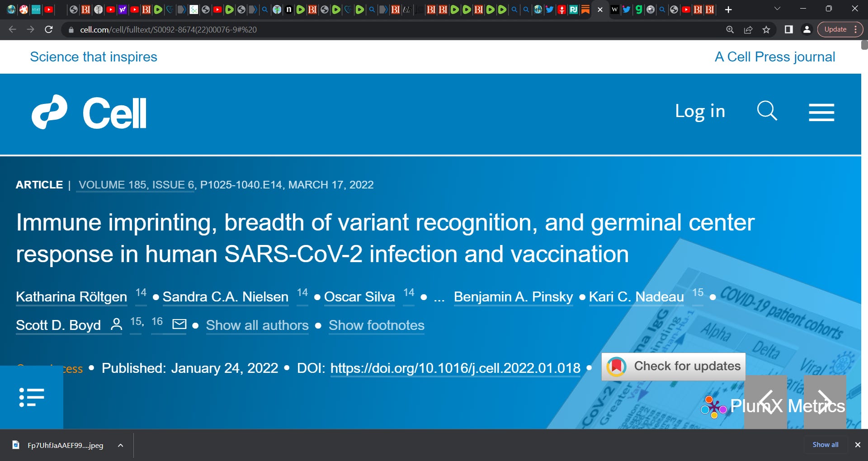The height and width of the screenshot is (461, 868).
Task: Open the Cell site search magnifier
Action: click(767, 111)
